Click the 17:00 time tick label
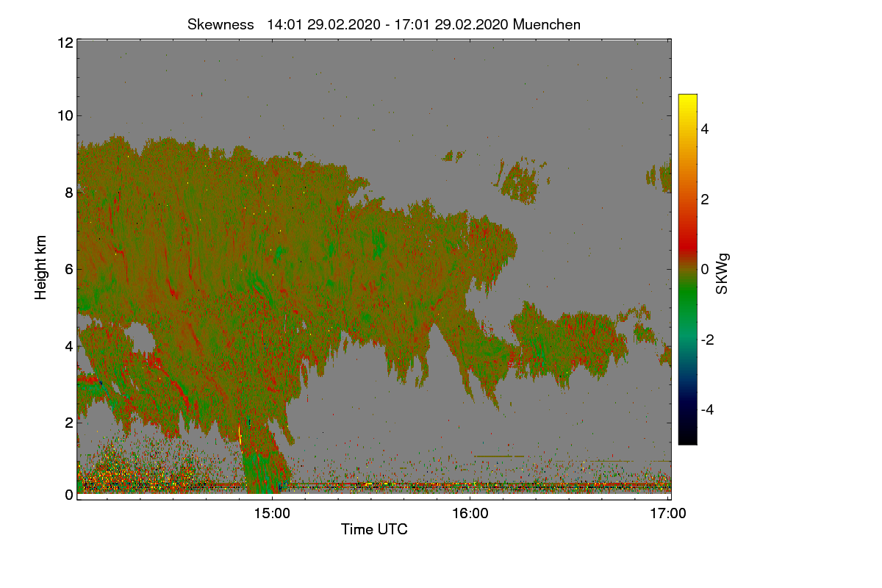 coord(668,514)
